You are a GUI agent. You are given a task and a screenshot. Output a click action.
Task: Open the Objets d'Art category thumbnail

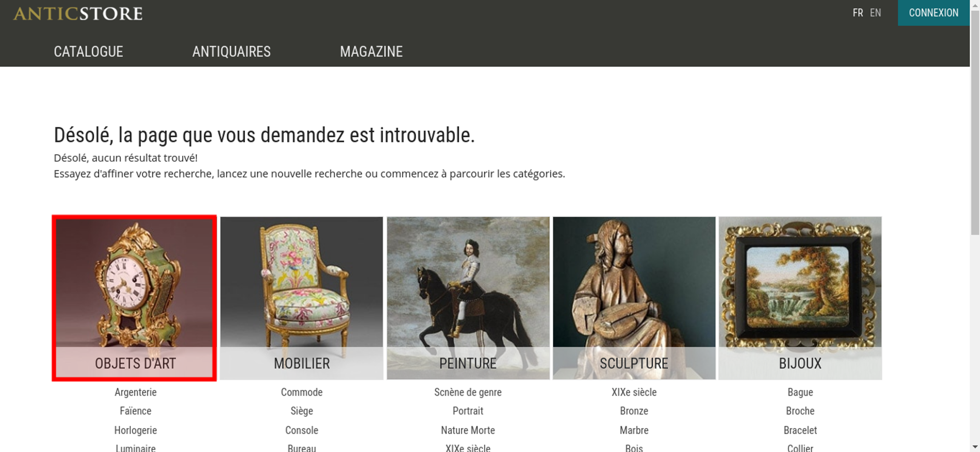134,298
